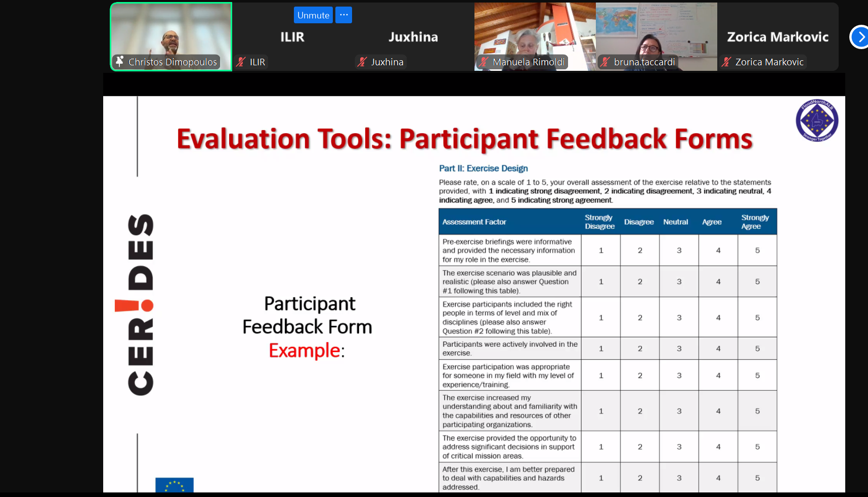
Task: Click the EU flag at the slide bottom
Action: click(x=175, y=485)
